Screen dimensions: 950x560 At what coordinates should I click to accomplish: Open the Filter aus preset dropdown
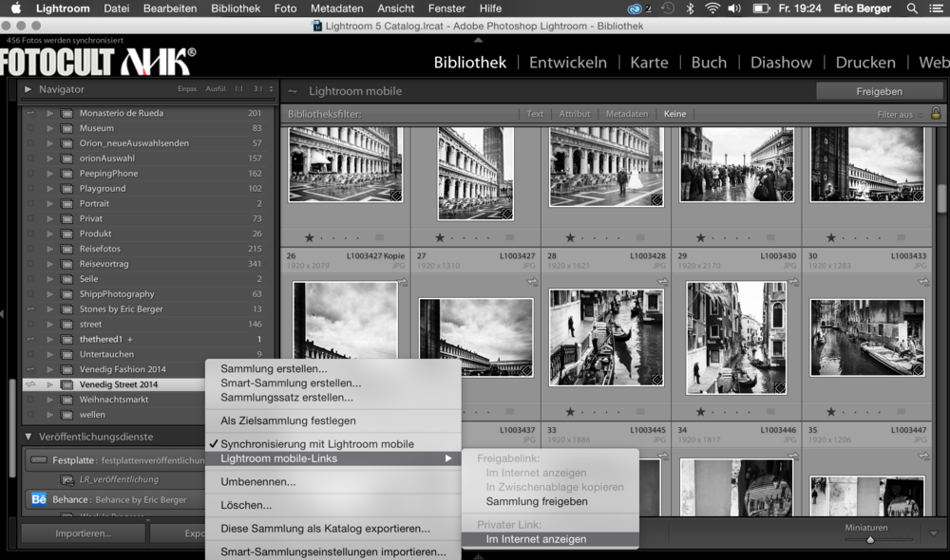coord(899,115)
